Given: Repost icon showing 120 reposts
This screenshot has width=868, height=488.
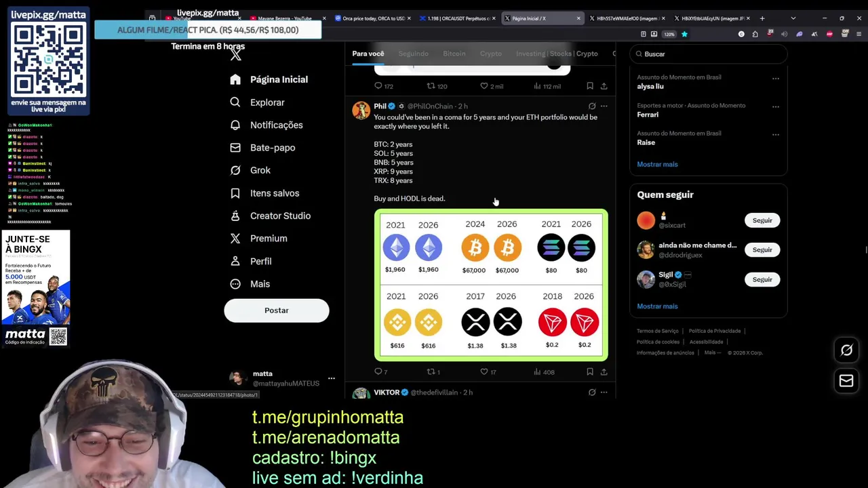Looking at the screenshot, I should tap(431, 86).
